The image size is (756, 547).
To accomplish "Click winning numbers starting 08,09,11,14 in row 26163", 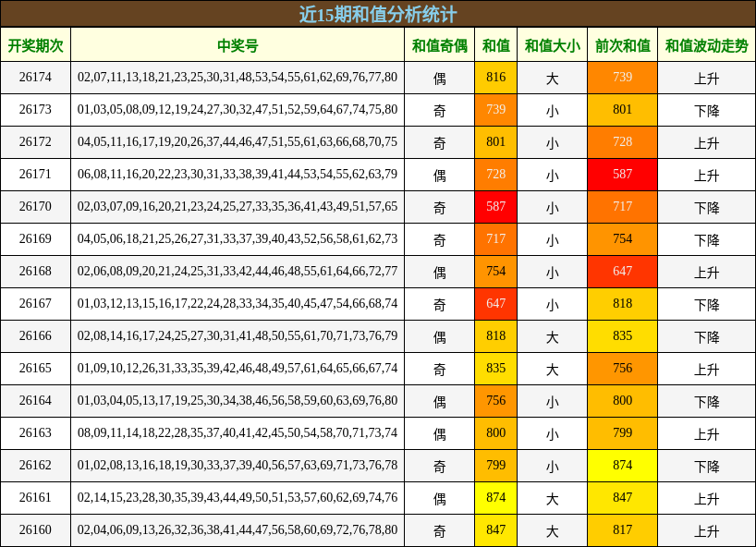I will click(x=238, y=432).
